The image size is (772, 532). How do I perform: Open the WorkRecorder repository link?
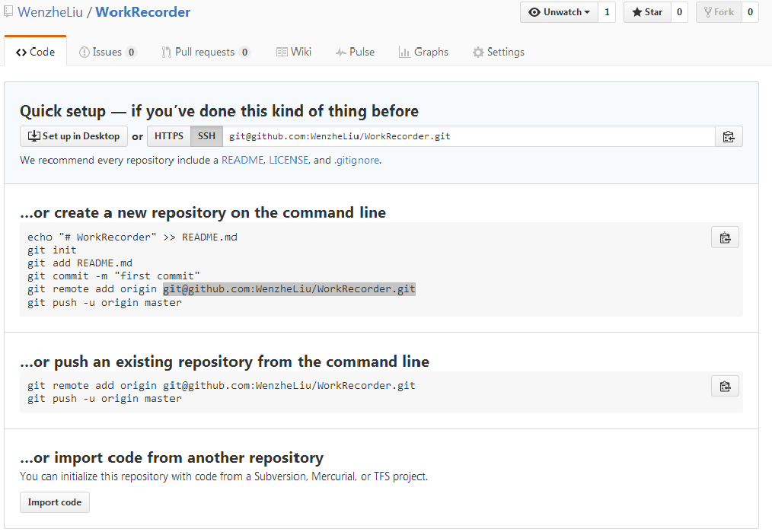click(x=143, y=12)
